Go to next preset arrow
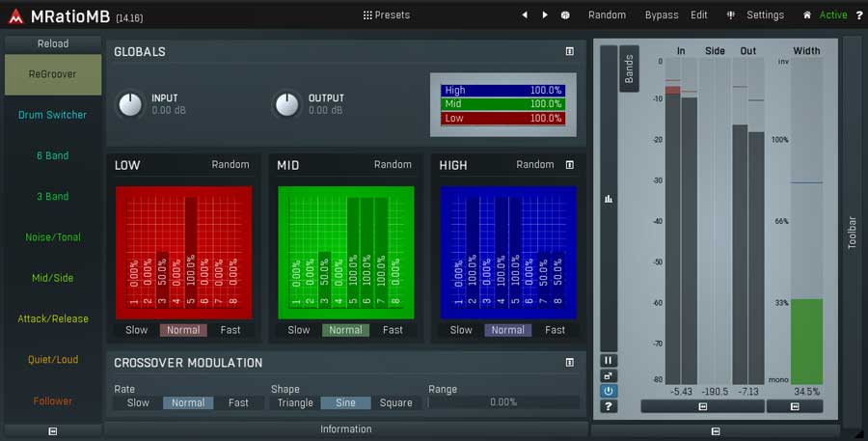 (545, 15)
